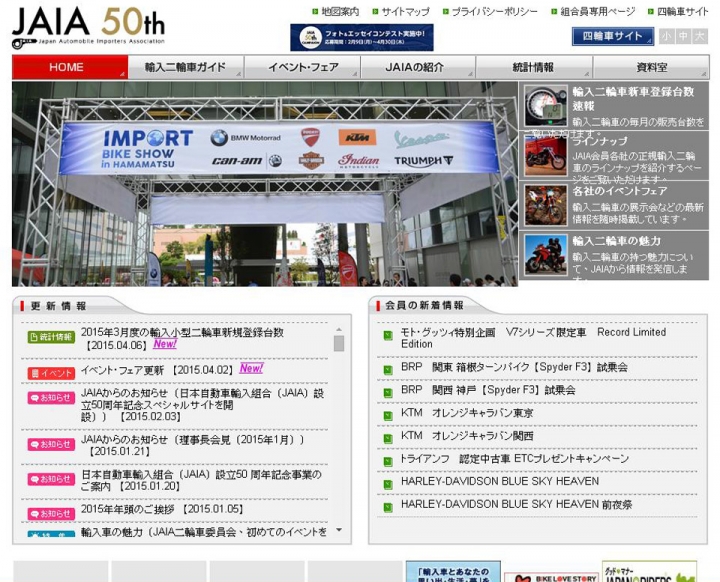720x582 pixels.
Task: Click the news list scrollbar thumb
Action: 339,343
